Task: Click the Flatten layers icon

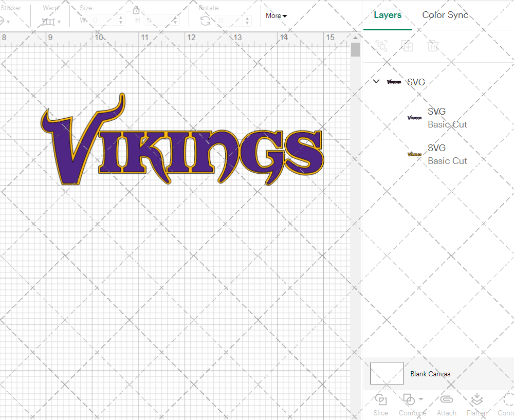Action: (x=476, y=400)
